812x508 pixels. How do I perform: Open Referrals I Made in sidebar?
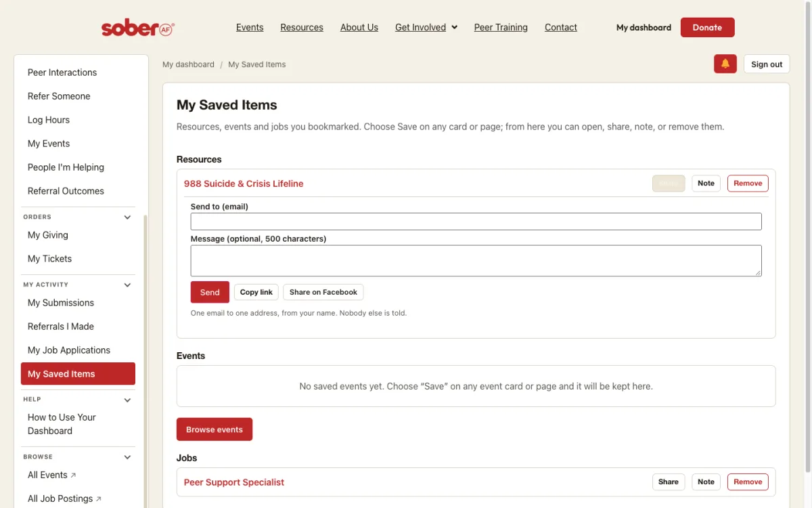coord(78,326)
